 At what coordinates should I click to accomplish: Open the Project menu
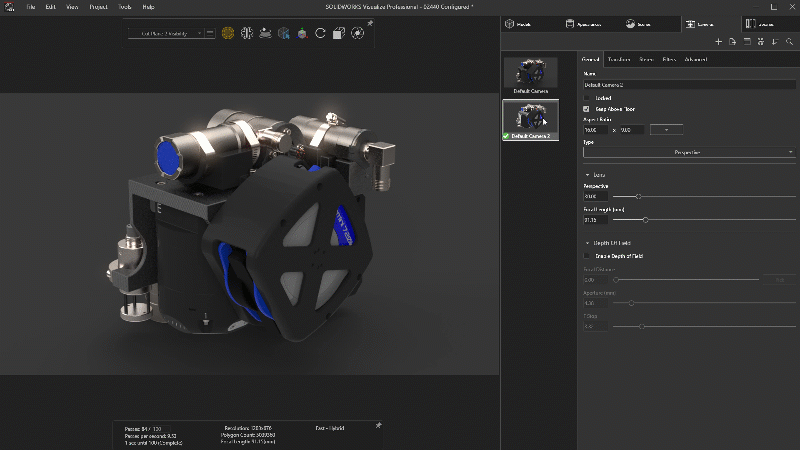point(98,6)
